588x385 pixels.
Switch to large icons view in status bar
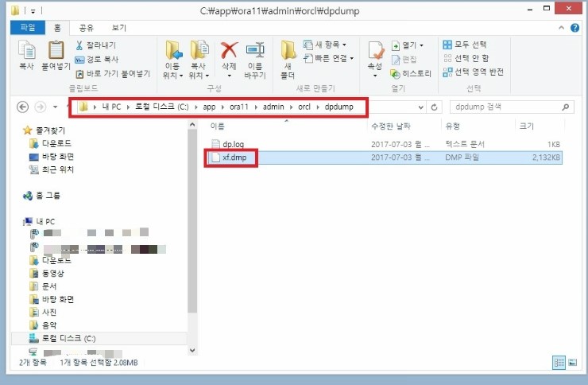point(571,363)
